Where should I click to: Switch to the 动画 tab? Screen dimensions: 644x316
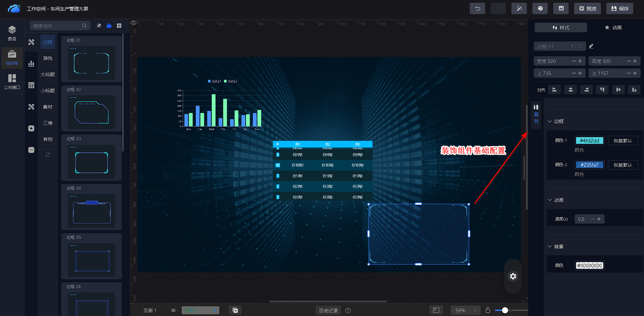click(613, 28)
